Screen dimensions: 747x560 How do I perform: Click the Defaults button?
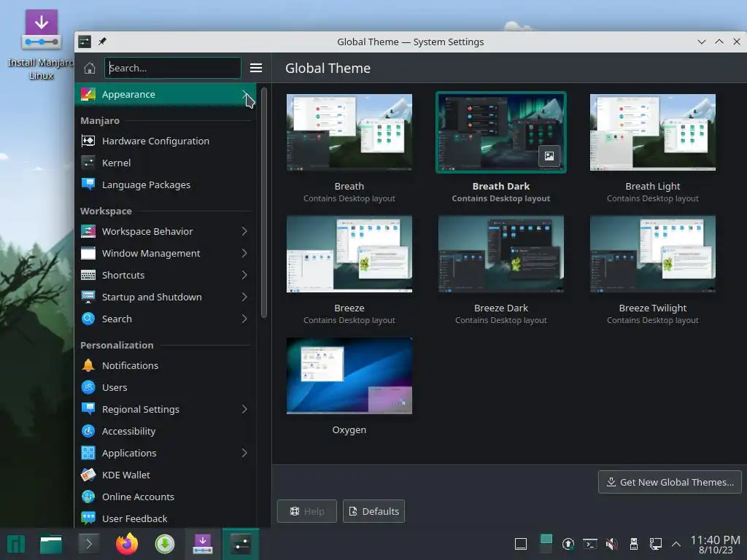374,511
